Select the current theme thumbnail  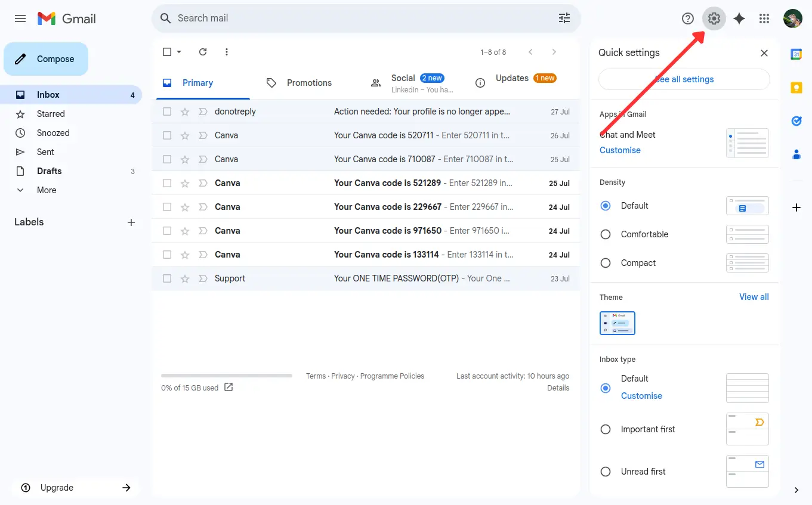click(617, 323)
